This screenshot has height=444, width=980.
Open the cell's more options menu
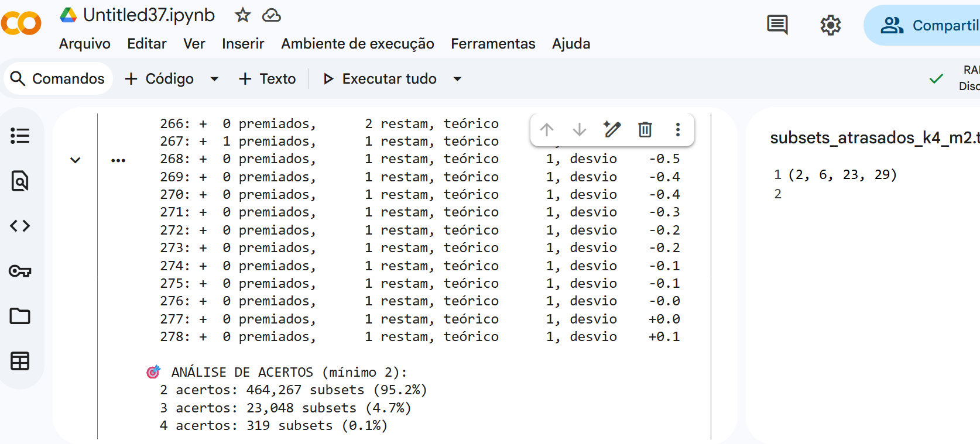tap(678, 129)
